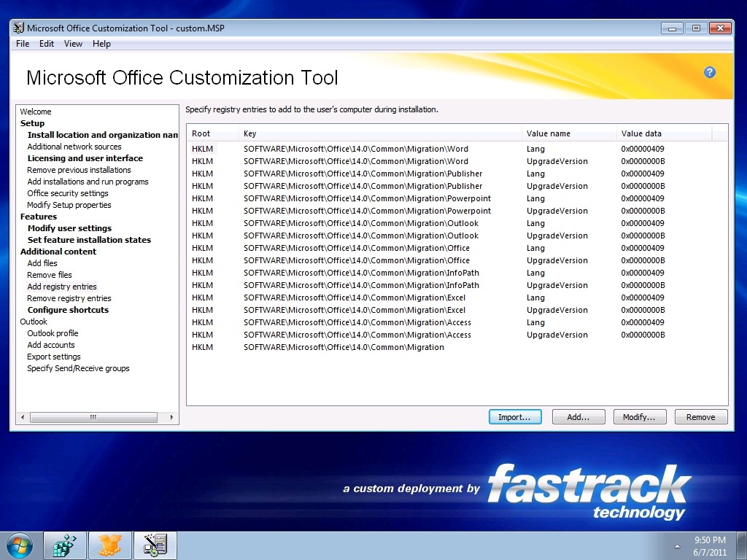The image size is (747, 560).
Task: Click the navigation pane horizontal scrollbar thumb
Action: click(x=93, y=417)
